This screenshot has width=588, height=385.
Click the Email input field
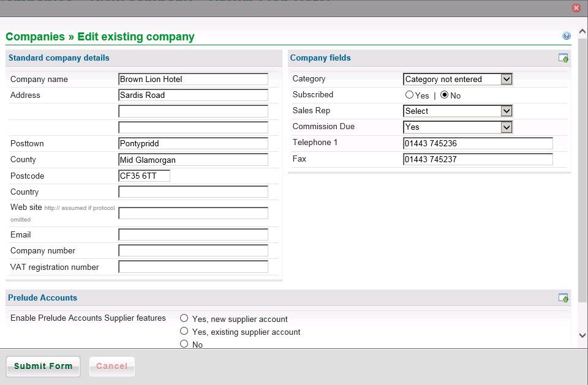click(193, 234)
